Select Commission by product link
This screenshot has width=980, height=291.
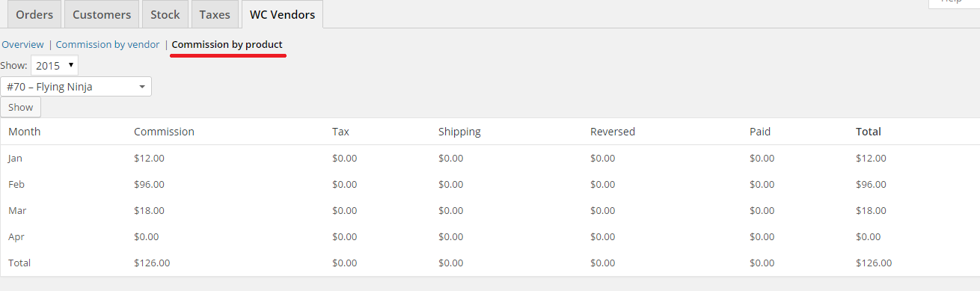coord(227,45)
